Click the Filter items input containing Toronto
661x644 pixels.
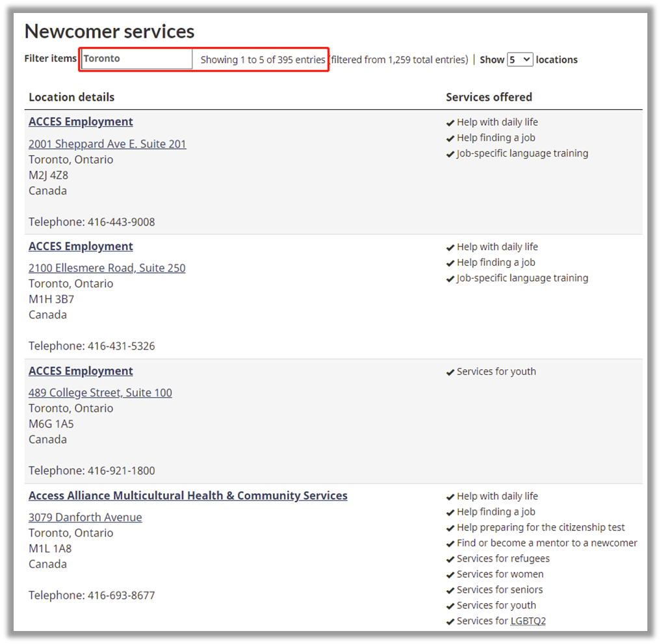click(x=137, y=58)
